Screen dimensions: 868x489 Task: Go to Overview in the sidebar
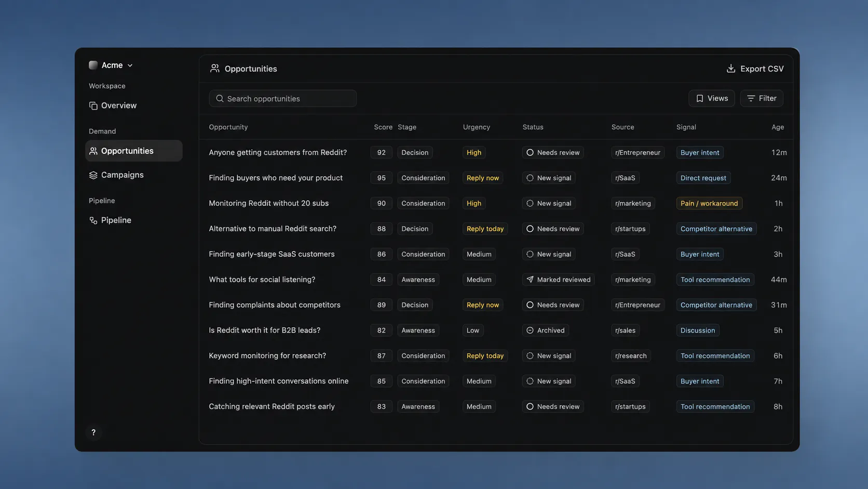pyautogui.click(x=134, y=105)
